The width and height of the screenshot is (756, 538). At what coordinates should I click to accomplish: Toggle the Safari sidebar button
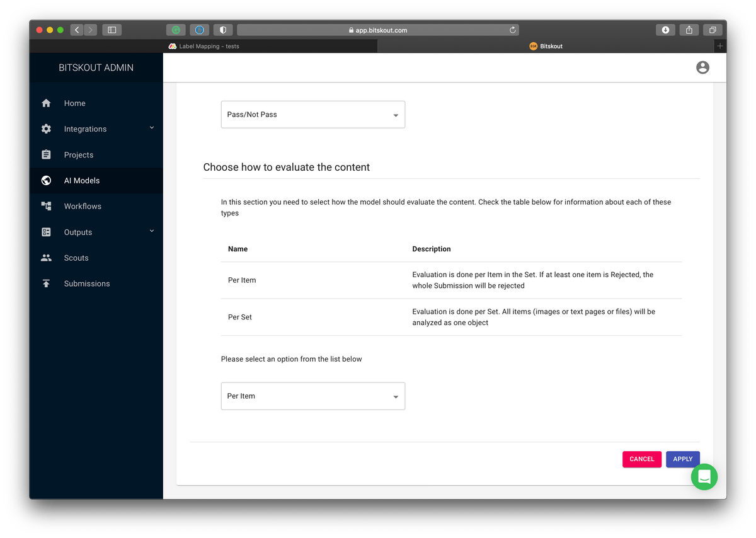pyautogui.click(x=112, y=30)
